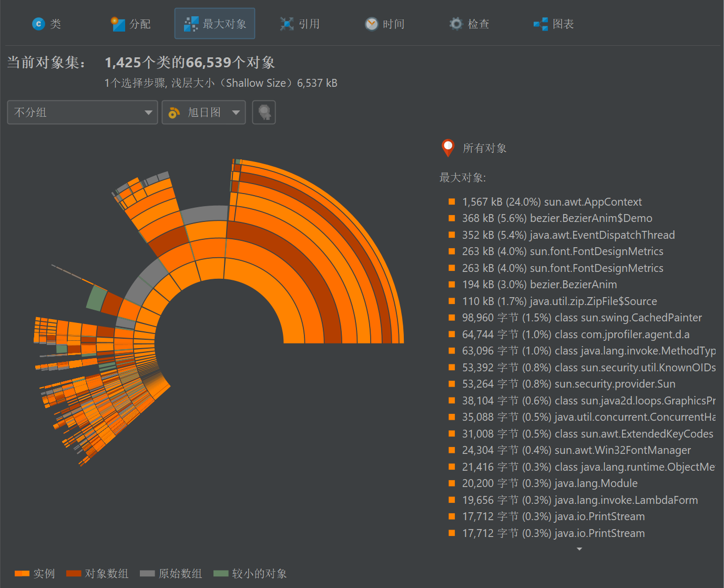The height and width of the screenshot is (588, 724).
Task: Click the 实例 orange legend swatch
Action: (x=22, y=573)
